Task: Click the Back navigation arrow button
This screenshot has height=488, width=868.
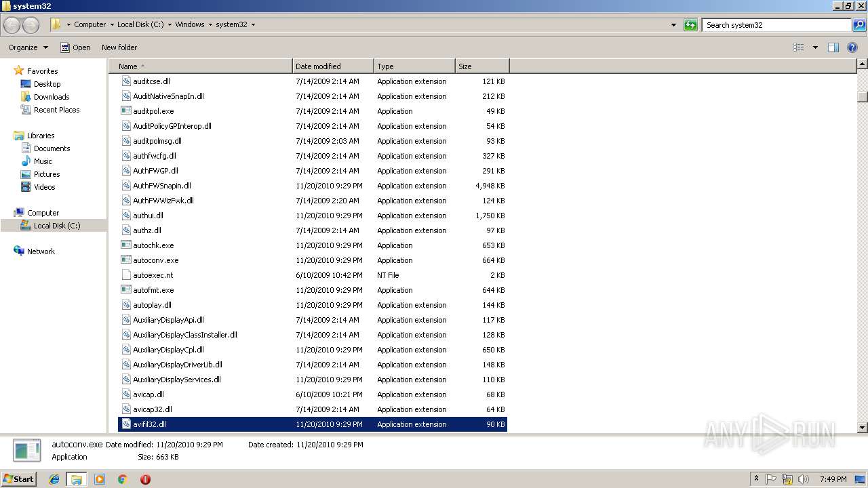Action: point(12,25)
